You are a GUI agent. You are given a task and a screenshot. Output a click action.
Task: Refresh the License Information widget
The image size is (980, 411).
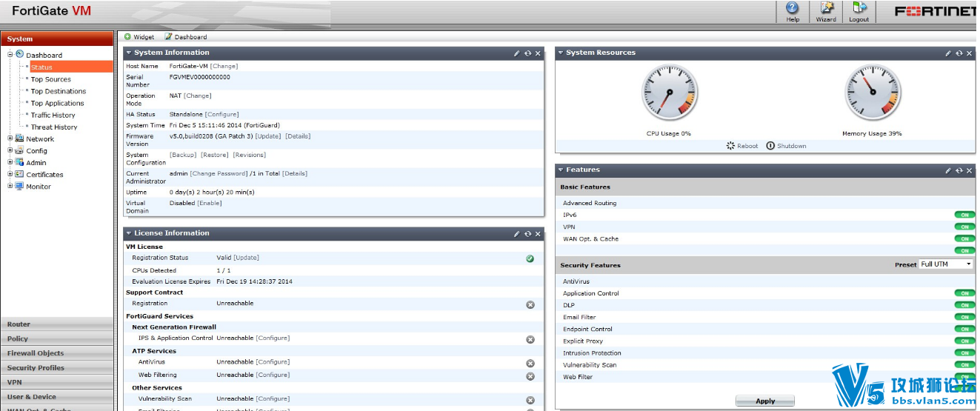pyautogui.click(x=527, y=234)
